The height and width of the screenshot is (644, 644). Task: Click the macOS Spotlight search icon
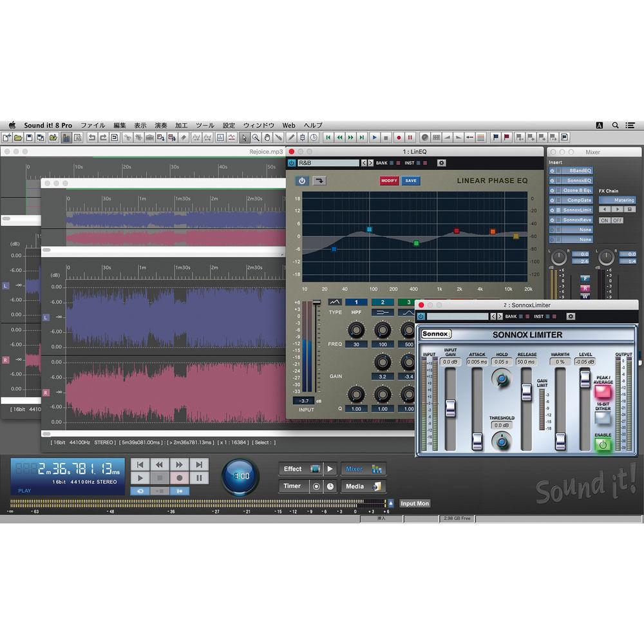click(x=615, y=125)
